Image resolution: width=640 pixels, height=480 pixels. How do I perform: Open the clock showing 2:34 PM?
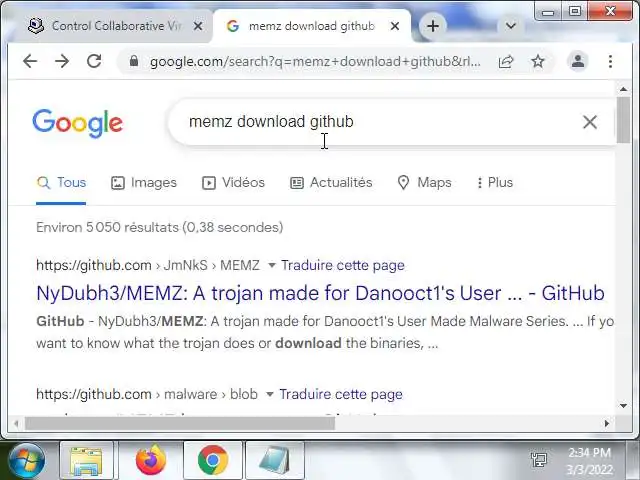point(590,461)
